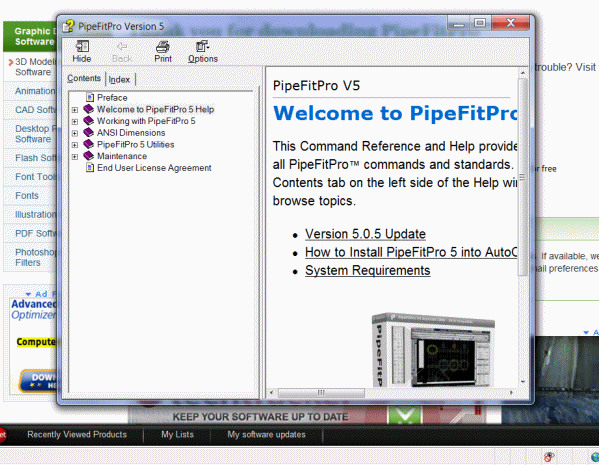Click the Print toolbar icon
Image resolution: width=599 pixels, height=465 pixels.
click(163, 46)
